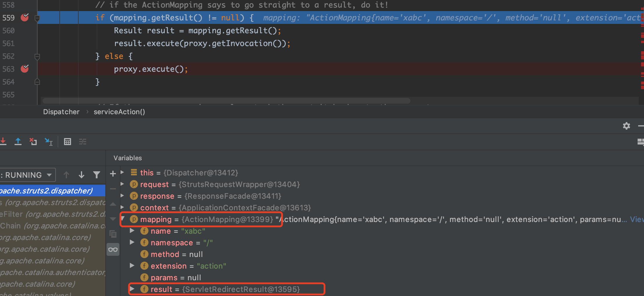Remove the breakpoint on line 559
The height and width of the screenshot is (296, 644).
[x=25, y=17]
